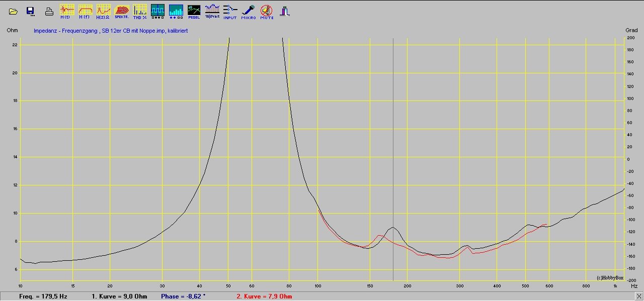Select the H(Z) Ω impedance measurement

click(x=103, y=11)
